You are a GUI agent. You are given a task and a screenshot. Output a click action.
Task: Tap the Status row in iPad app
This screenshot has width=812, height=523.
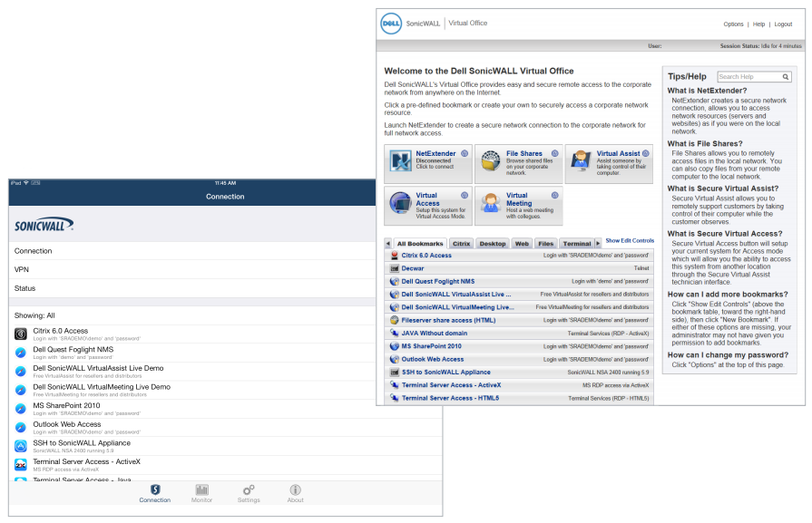[x=225, y=288]
